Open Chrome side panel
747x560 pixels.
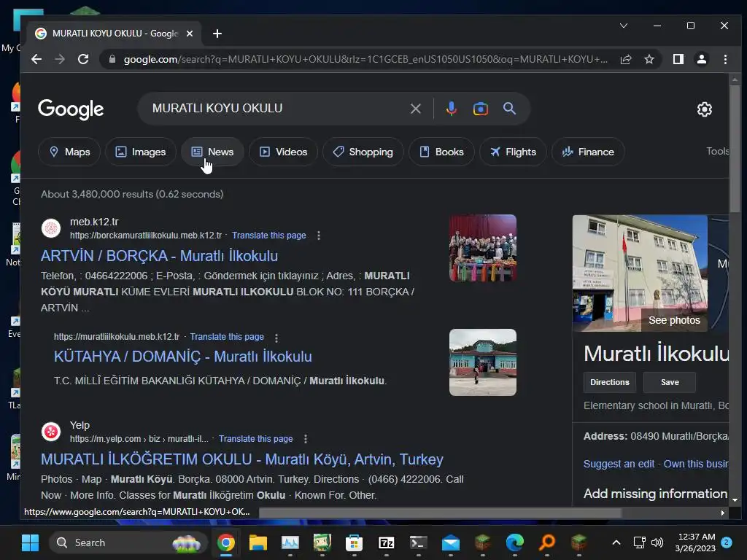point(678,59)
